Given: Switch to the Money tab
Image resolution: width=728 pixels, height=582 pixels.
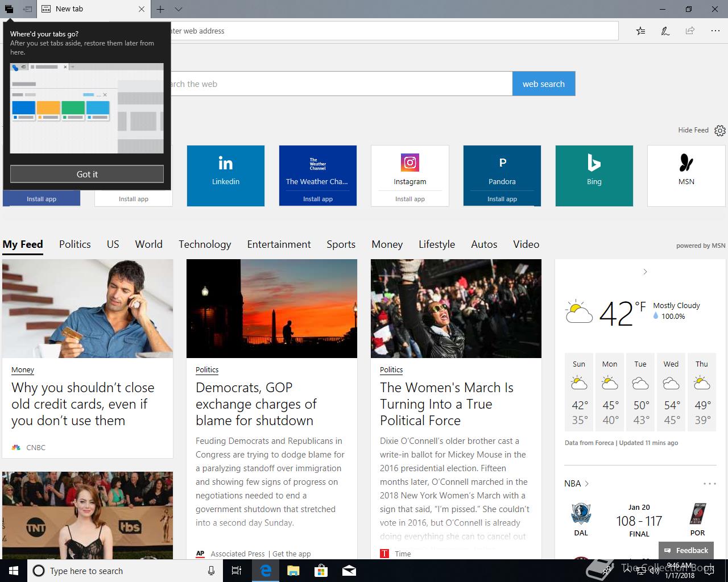Looking at the screenshot, I should click(x=387, y=244).
